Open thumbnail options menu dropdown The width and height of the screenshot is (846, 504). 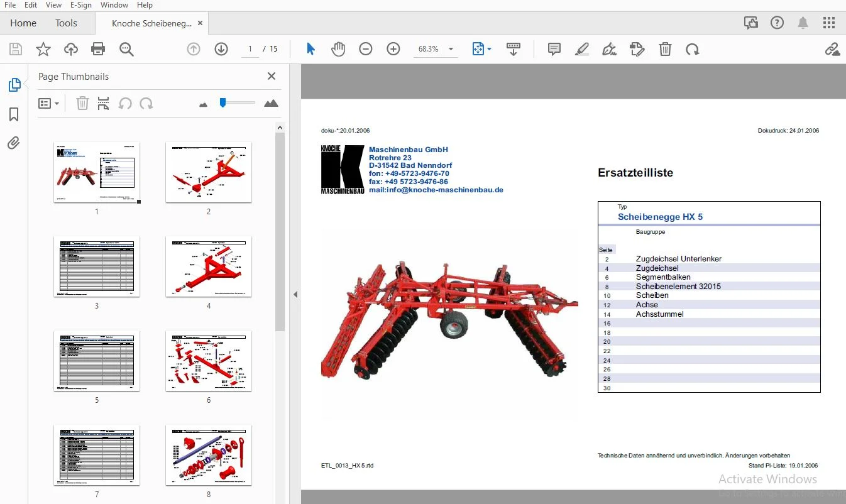tap(48, 103)
